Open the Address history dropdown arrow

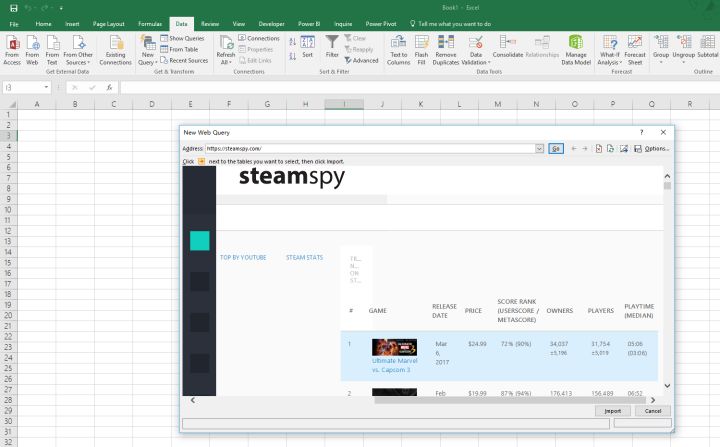click(x=540, y=148)
